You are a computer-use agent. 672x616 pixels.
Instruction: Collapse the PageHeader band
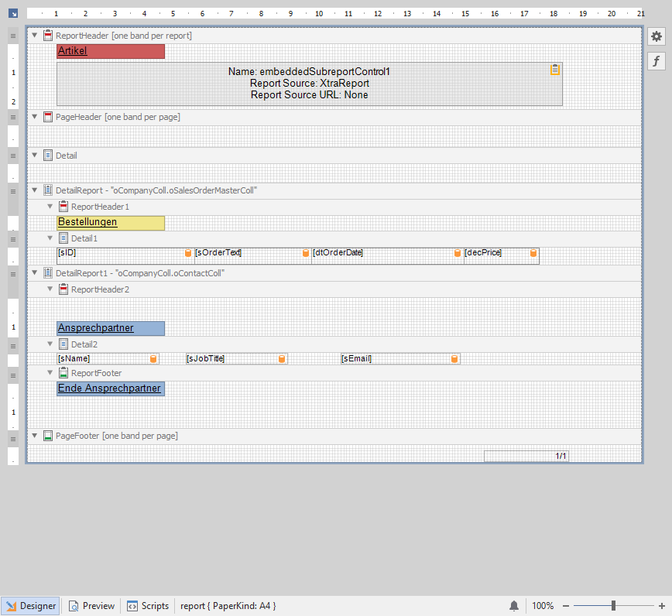pyautogui.click(x=35, y=117)
